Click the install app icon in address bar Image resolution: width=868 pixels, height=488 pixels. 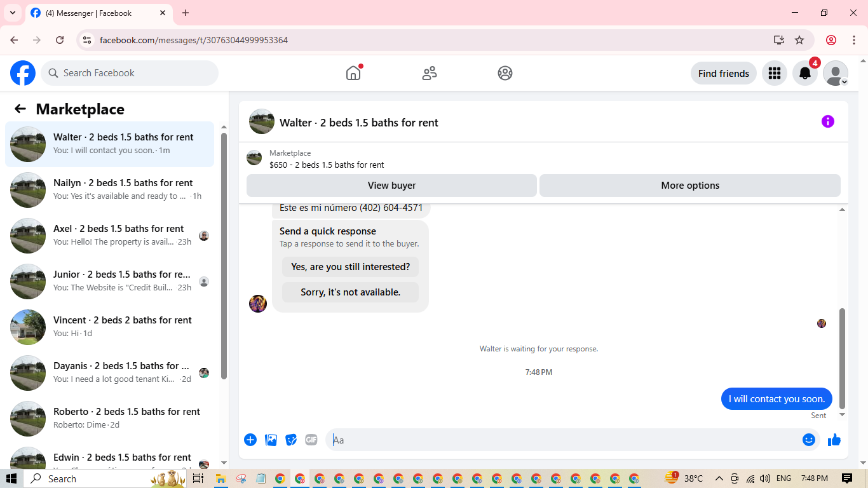click(x=779, y=40)
